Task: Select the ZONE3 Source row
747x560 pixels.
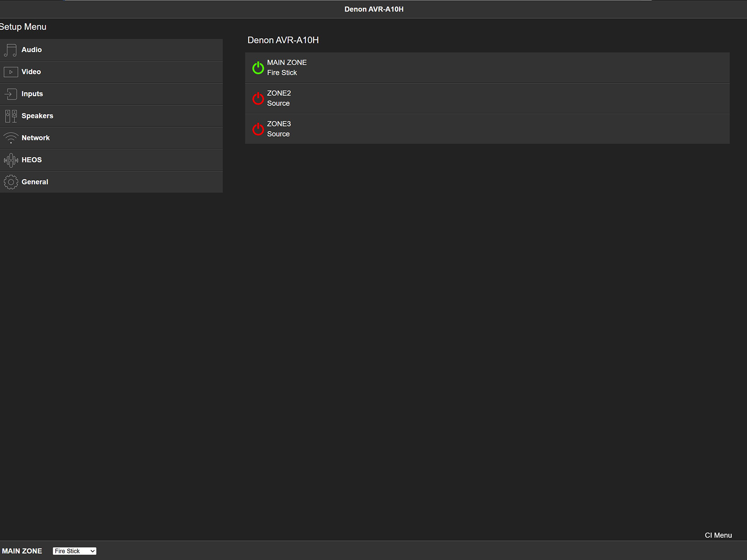Action: tap(487, 129)
